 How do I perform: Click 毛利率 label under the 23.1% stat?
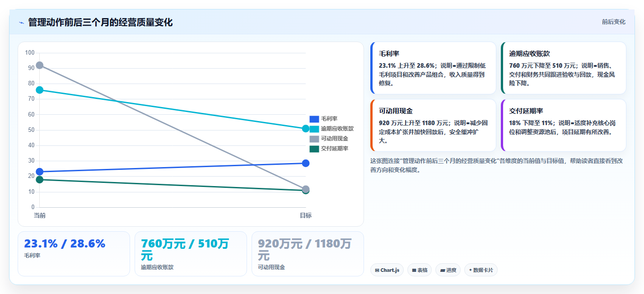tap(32, 256)
